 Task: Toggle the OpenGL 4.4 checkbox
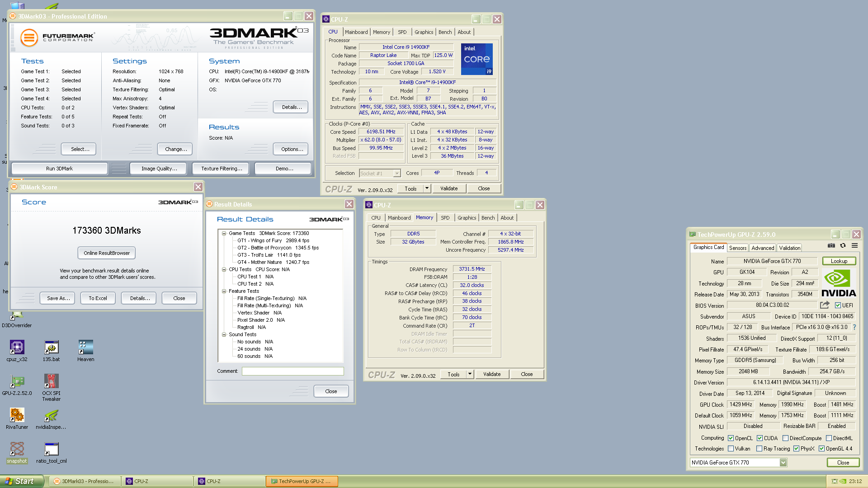click(822, 449)
